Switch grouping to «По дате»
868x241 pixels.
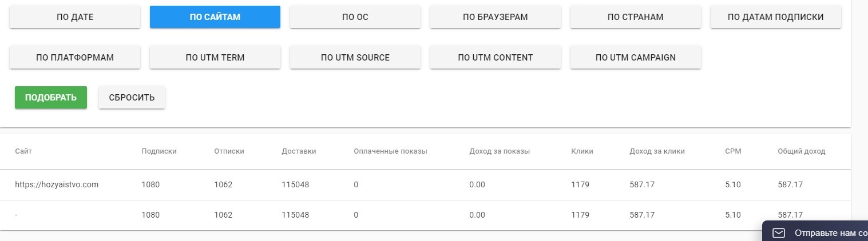point(75,17)
